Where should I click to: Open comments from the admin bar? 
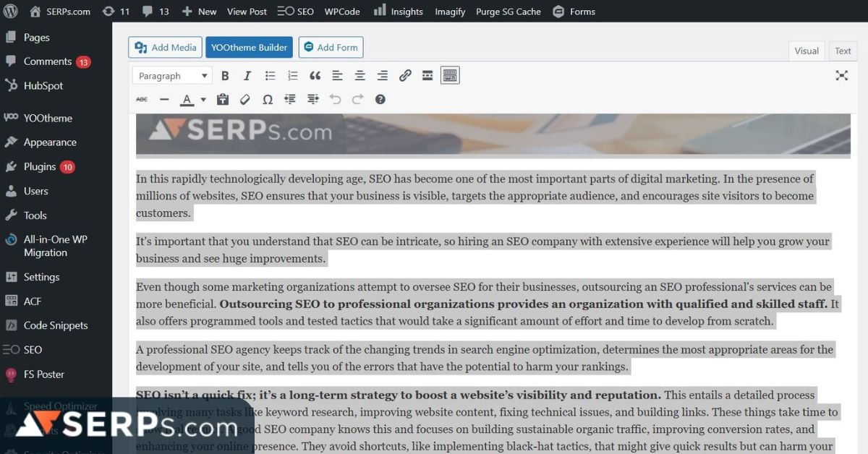tap(156, 11)
